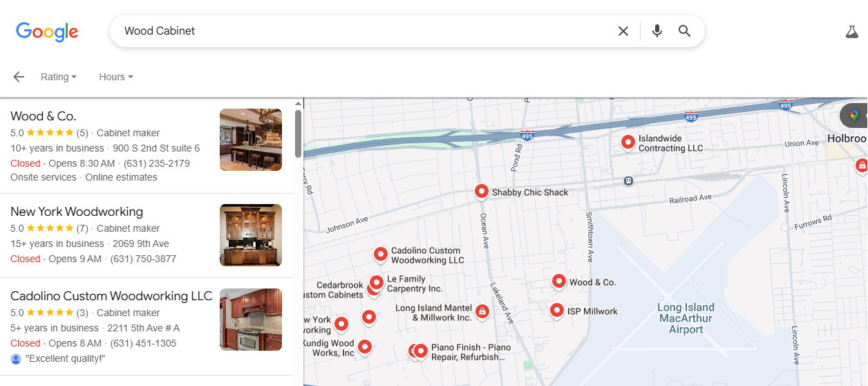Click the Wood & Co. five-star rating
868x386 pixels.
click(50, 133)
